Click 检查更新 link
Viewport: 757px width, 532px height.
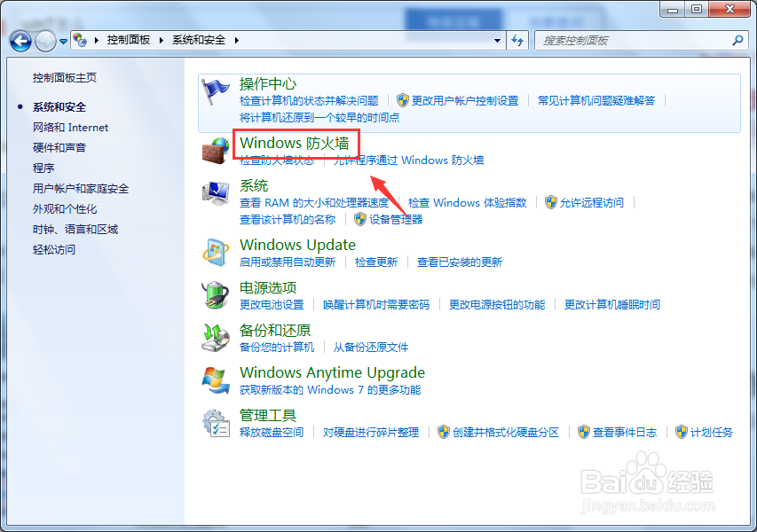(x=376, y=262)
